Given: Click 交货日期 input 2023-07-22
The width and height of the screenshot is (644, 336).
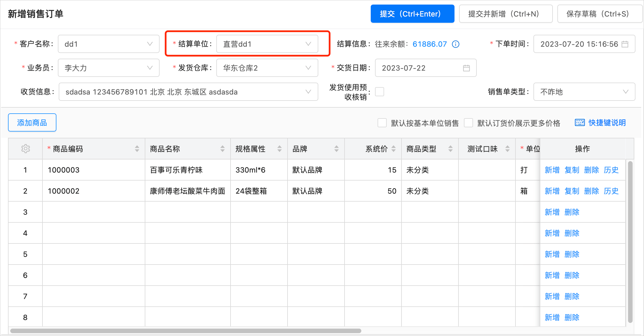Looking at the screenshot, I should coord(426,68).
